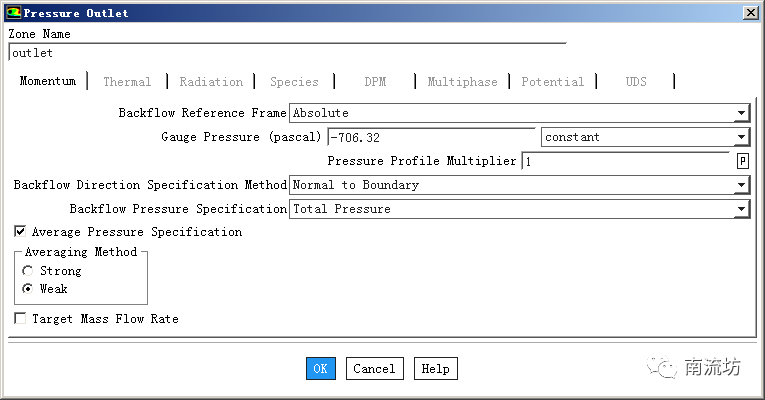
Task: Click the Gauge Pressure value field
Action: point(431,138)
